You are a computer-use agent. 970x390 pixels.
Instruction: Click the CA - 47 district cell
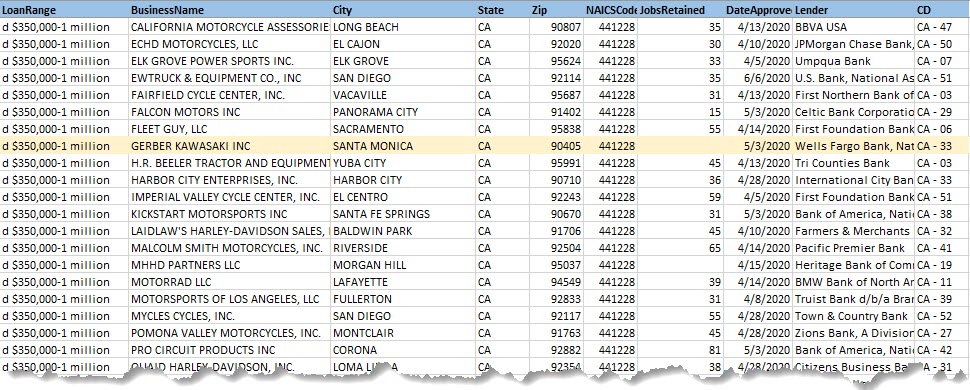942,27
